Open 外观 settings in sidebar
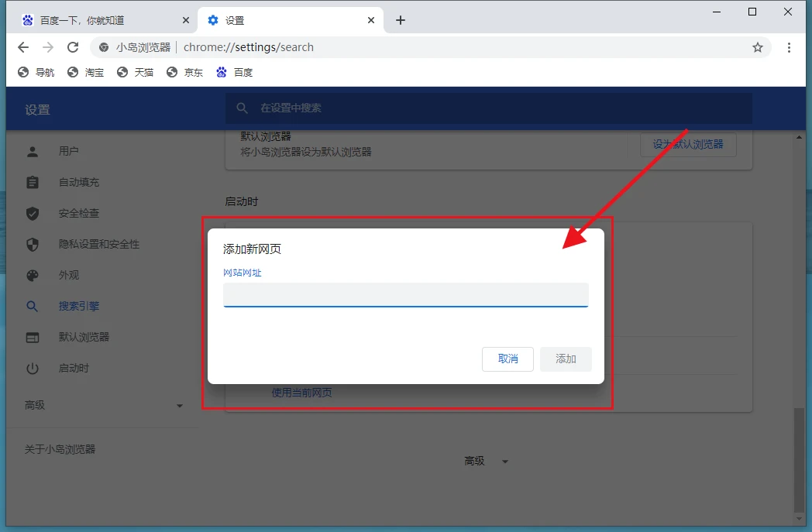This screenshot has height=532, width=812. point(68,276)
